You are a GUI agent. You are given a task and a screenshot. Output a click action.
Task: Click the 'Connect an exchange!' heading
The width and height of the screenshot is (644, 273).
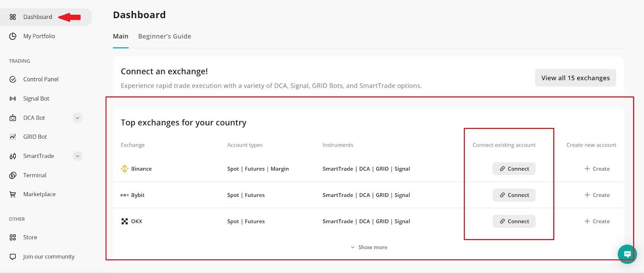(164, 72)
